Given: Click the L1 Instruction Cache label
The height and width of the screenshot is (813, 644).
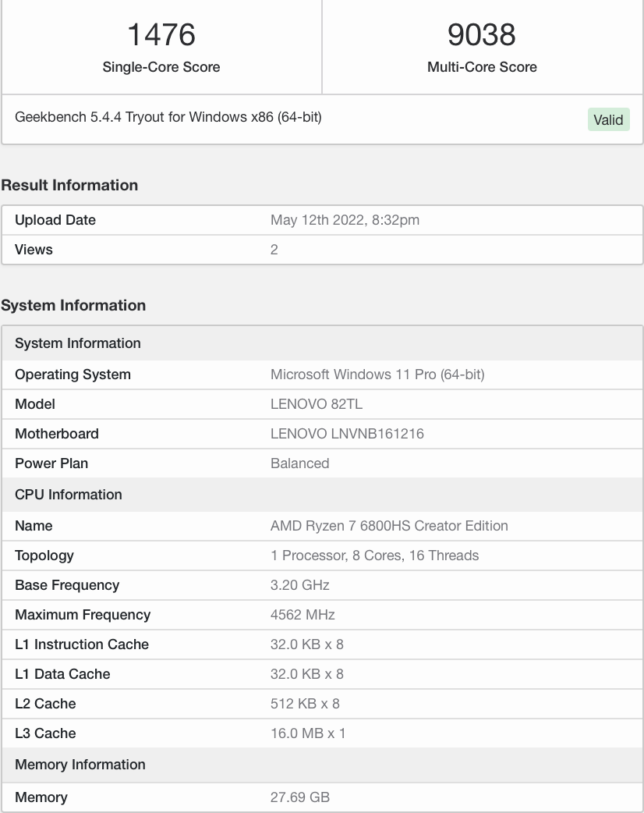Looking at the screenshot, I should [82, 644].
